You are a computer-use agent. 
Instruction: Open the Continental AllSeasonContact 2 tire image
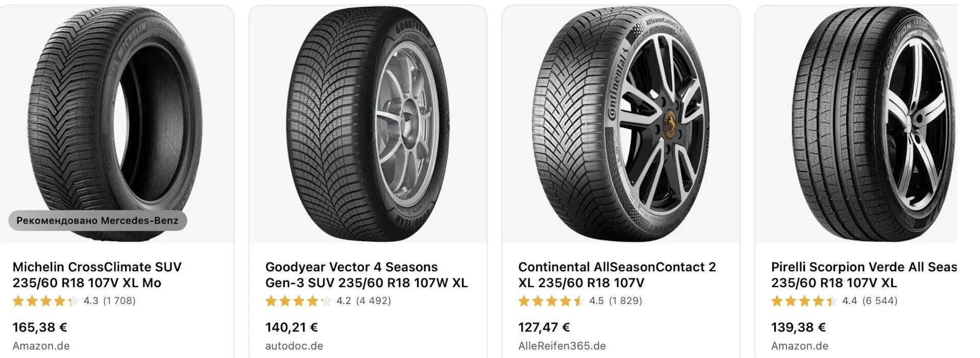click(x=621, y=123)
